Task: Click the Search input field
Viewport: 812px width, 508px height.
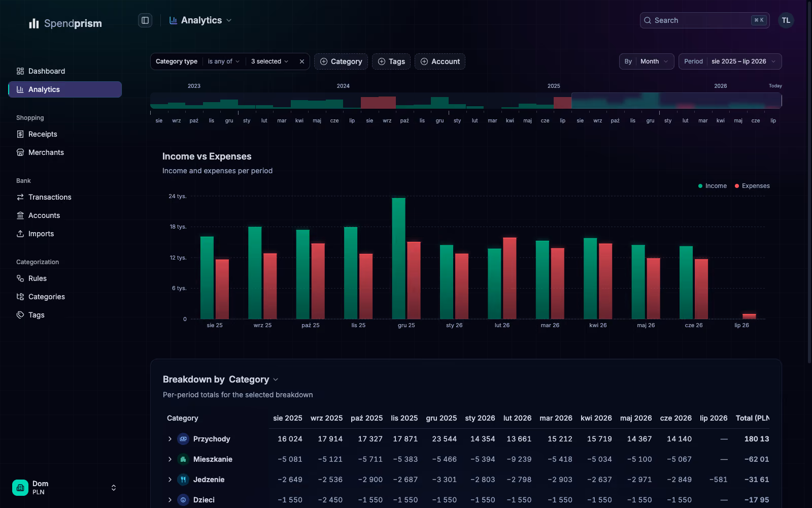Action: point(704,20)
